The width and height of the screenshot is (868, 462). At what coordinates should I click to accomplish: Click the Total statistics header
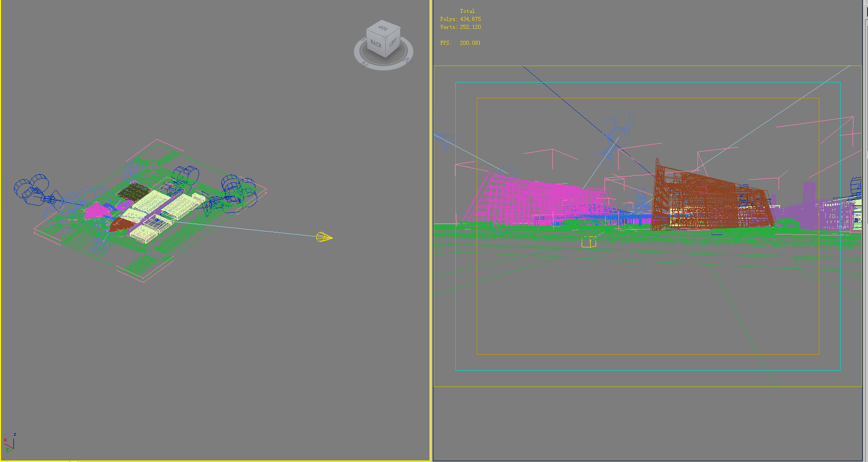point(467,11)
